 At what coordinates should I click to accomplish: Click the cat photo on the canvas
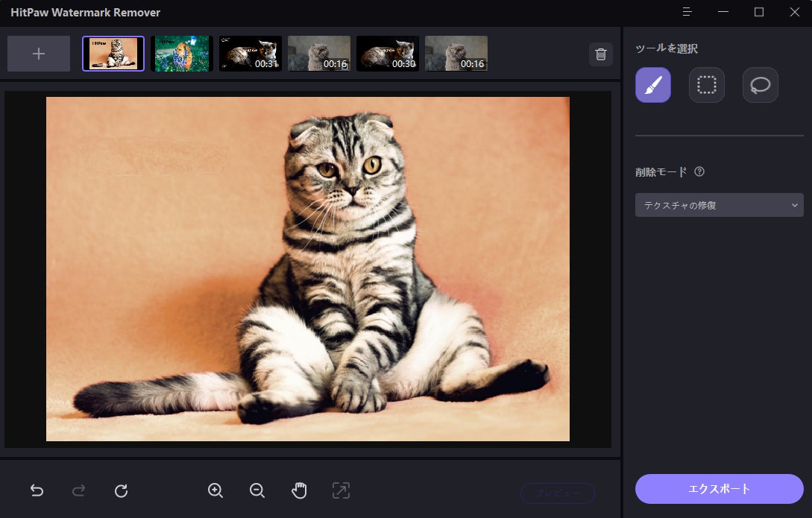308,269
